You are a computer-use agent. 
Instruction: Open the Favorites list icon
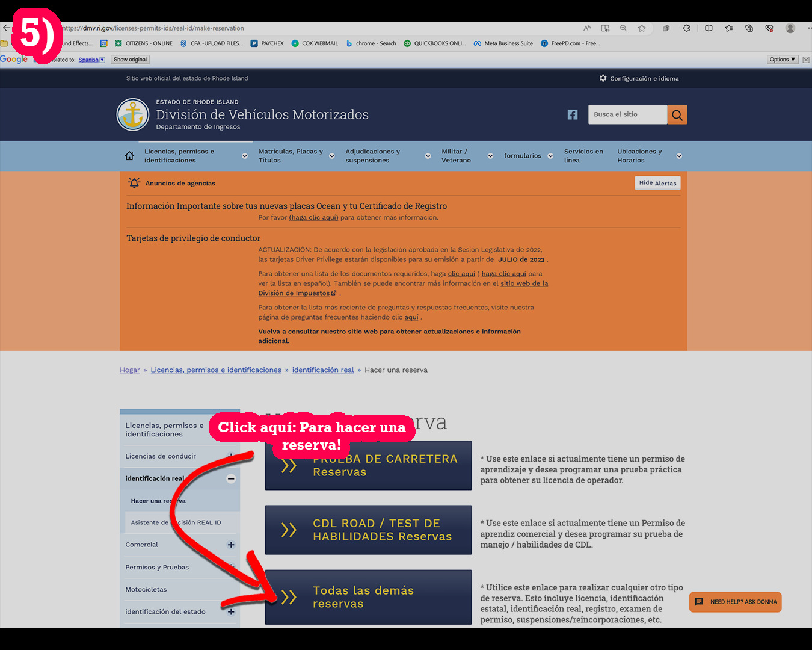729,28
